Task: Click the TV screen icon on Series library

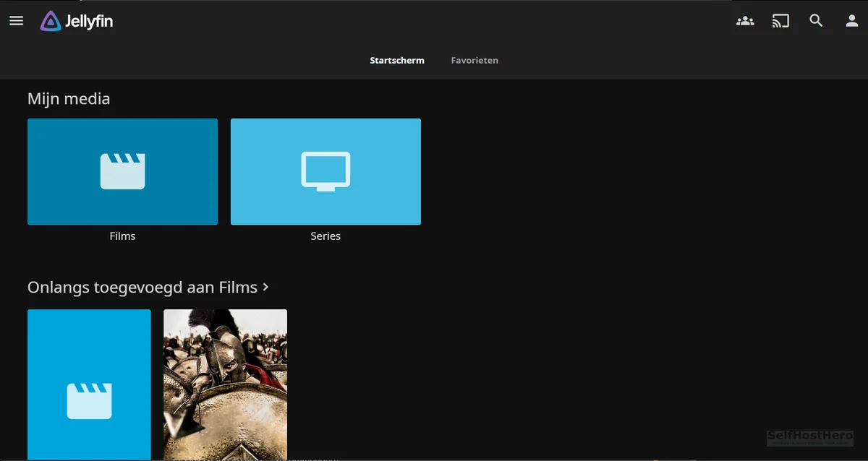Action: [325, 171]
